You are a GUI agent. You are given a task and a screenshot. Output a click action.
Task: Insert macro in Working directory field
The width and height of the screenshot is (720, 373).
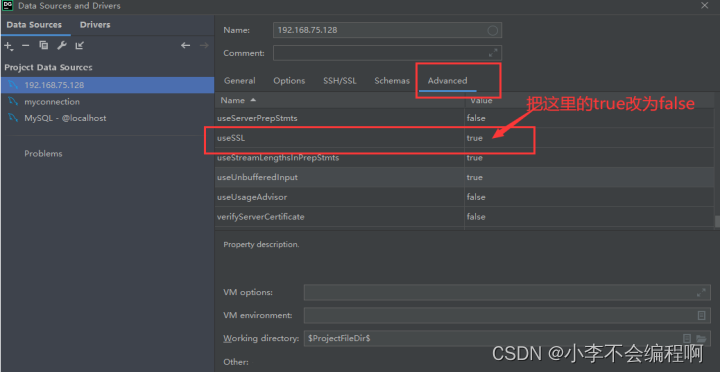[687, 339]
